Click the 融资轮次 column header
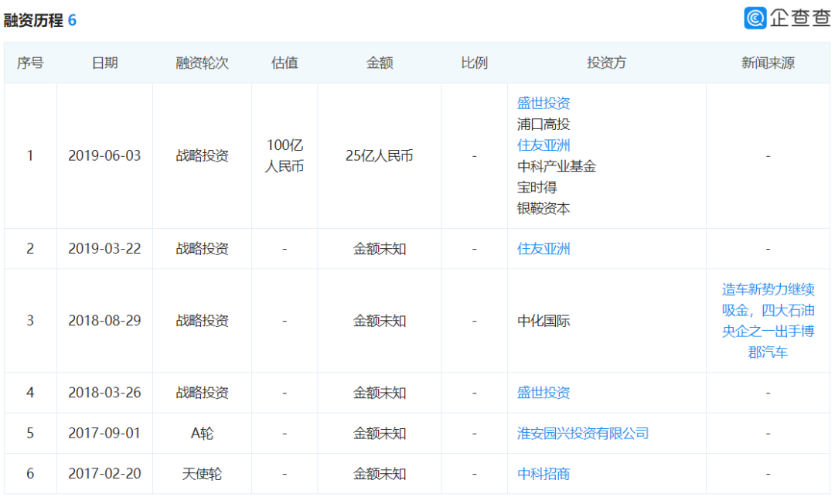The width and height of the screenshot is (835, 504). [x=202, y=63]
